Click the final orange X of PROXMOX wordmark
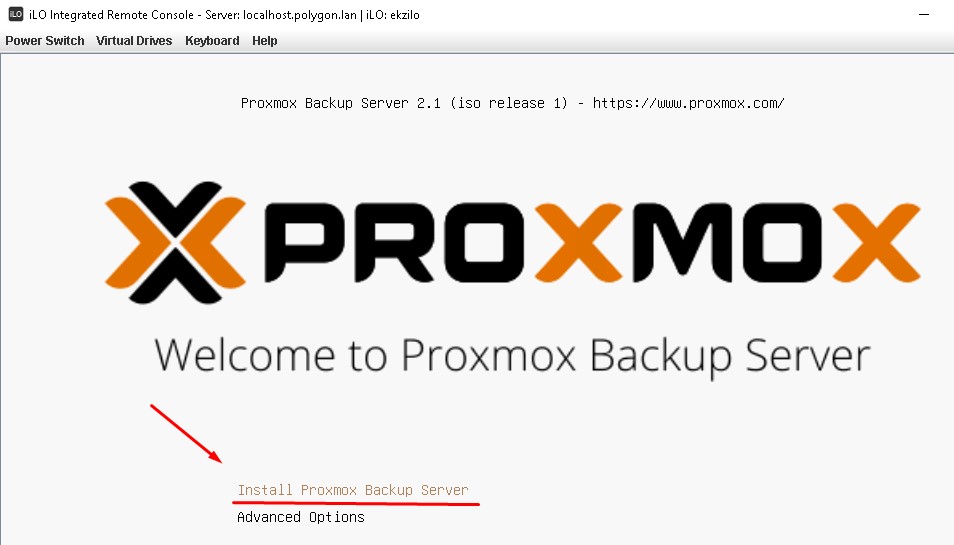 point(876,242)
